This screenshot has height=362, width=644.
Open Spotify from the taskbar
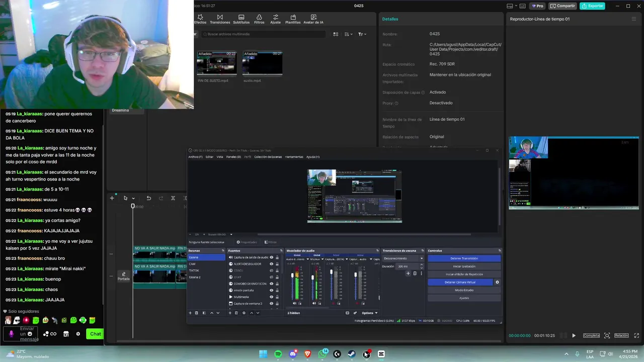[x=278, y=354]
